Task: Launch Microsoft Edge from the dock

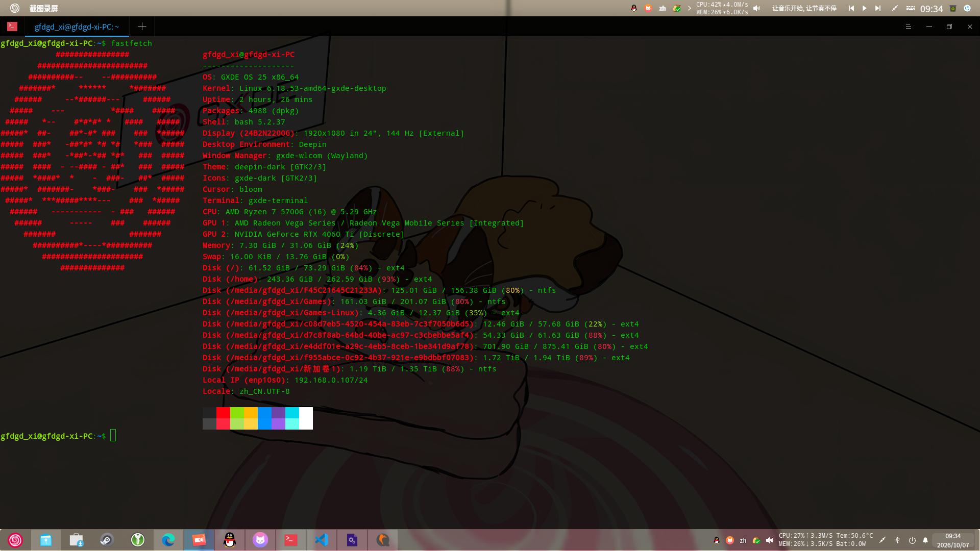Action: 168,540
